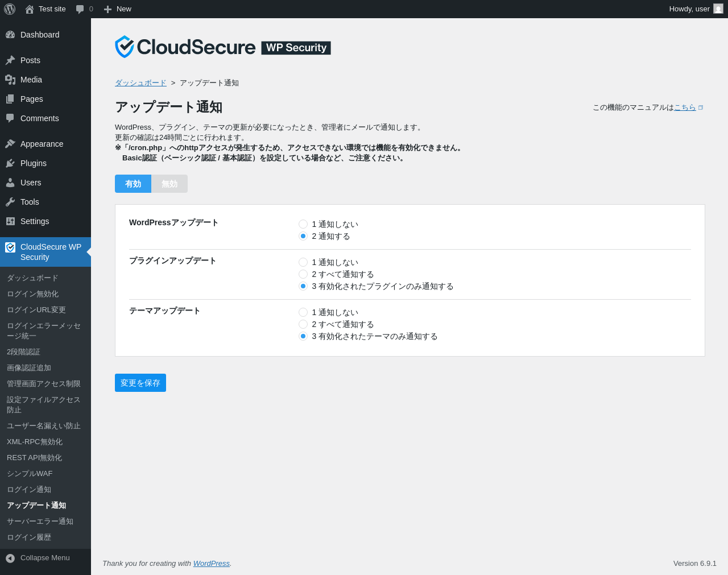Open the manual こちら link

685,107
